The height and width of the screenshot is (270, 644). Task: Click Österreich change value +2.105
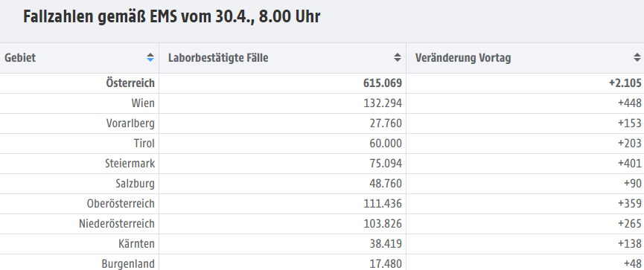(x=625, y=83)
